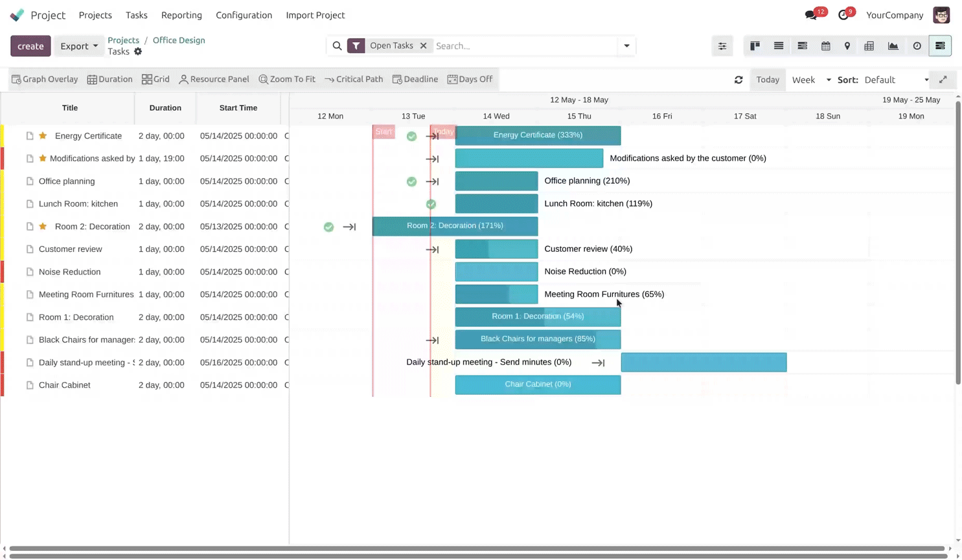This screenshot has height=560, width=962.
Task: Remove the Open Tasks filter
Action: click(x=423, y=46)
